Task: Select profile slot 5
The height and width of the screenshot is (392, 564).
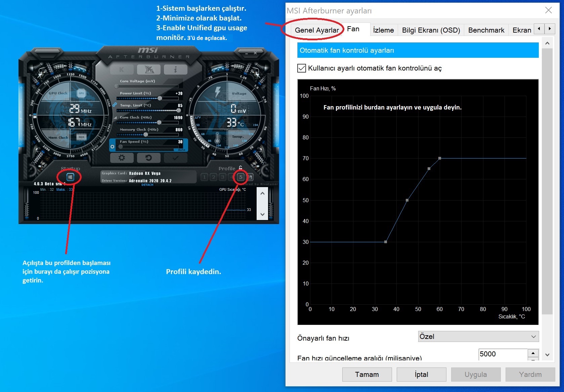Action: coord(241,177)
